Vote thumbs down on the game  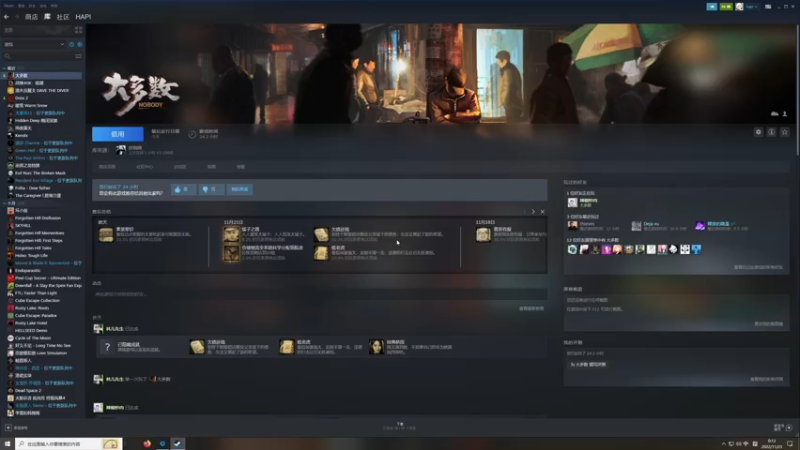211,189
